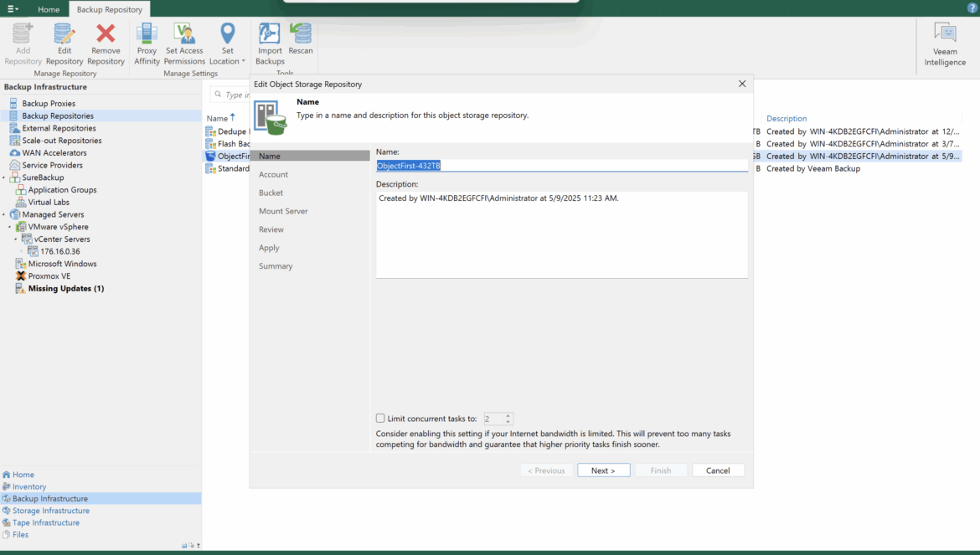The height and width of the screenshot is (555, 980).
Task: Collapse the Managed Servers tree node
Action: pyautogui.click(x=3, y=215)
